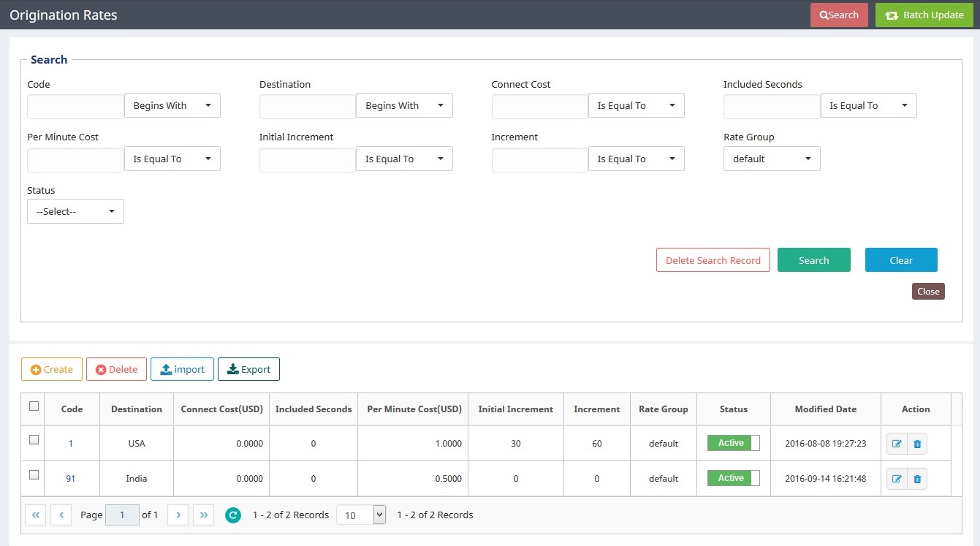The image size is (980, 546).
Task: Click the India destination cell
Action: 137,479
